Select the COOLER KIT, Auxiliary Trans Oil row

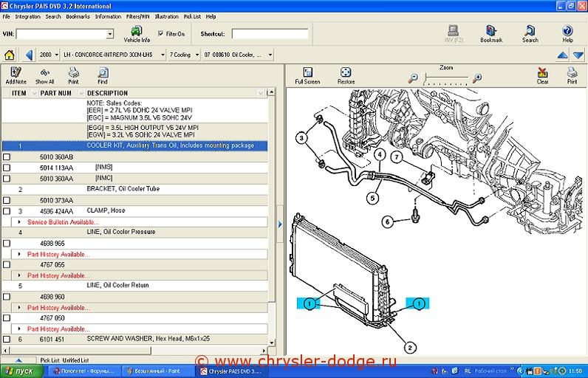point(135,145)
